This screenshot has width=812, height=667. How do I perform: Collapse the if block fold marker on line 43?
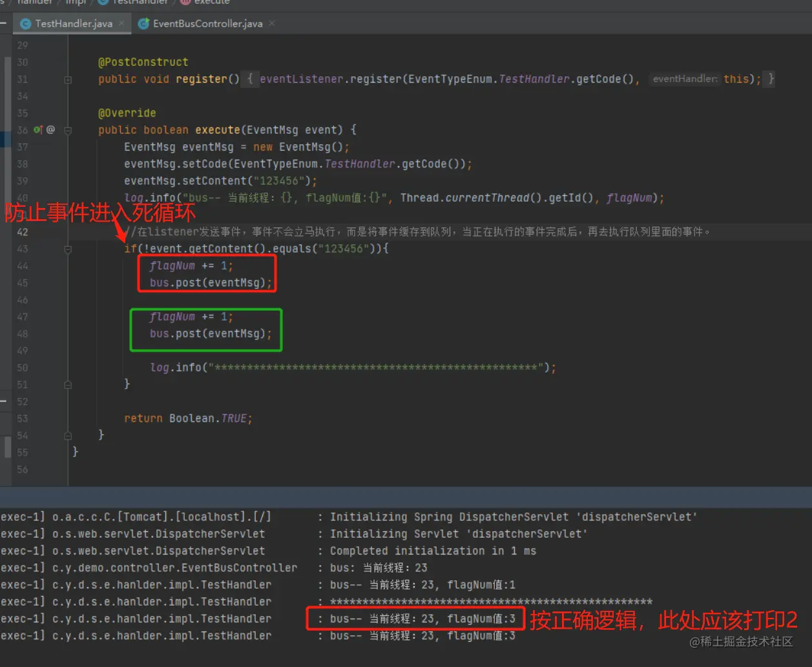68,249
